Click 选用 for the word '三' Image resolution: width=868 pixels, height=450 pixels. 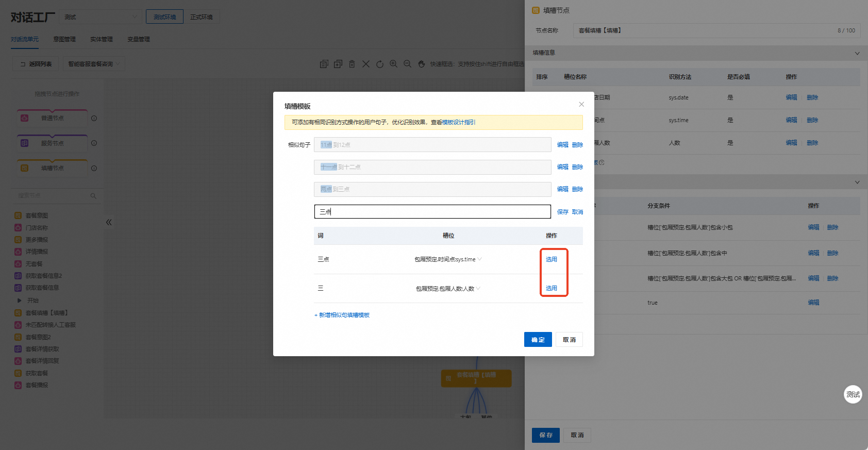tap(552, 288)
